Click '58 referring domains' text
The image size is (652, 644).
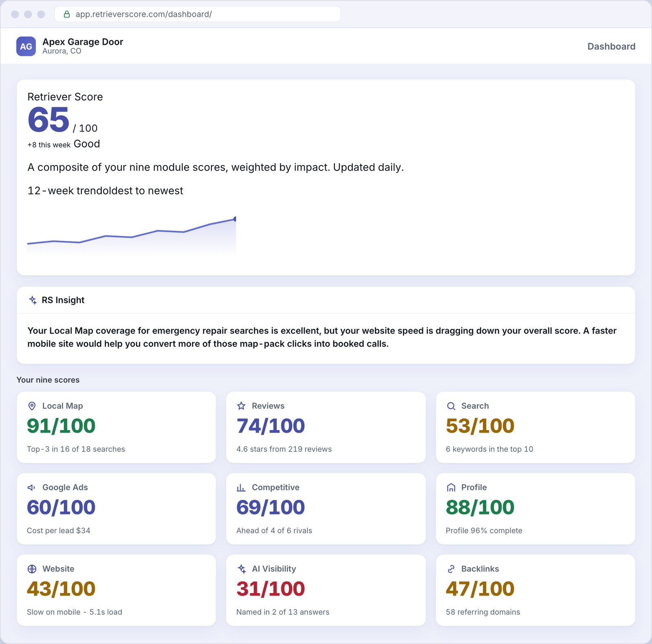tap(483, 612)
